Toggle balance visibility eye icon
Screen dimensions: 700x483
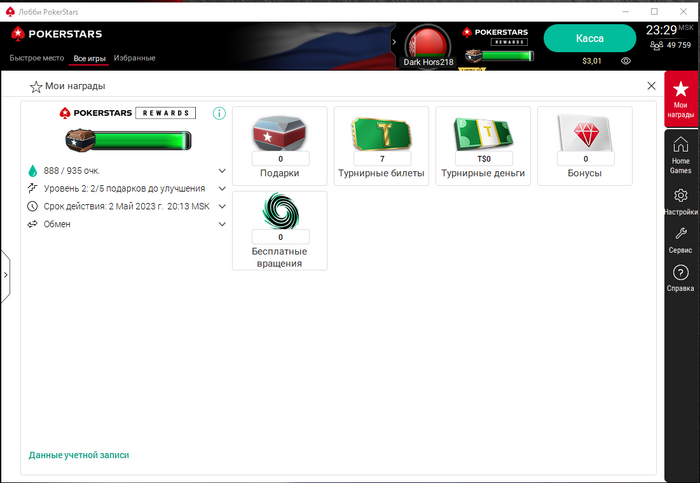(626, 61)
